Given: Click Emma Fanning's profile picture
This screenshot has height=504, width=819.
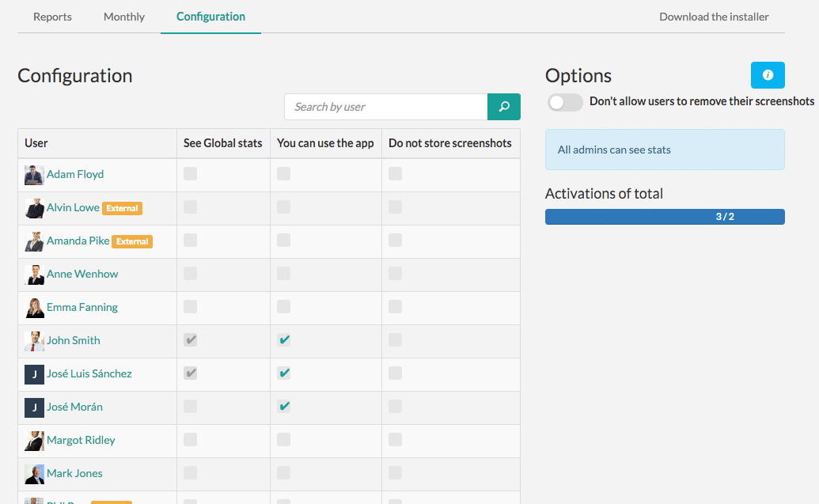Looking at the screenshot, I should pyautogui.click(x=33, y=307).
